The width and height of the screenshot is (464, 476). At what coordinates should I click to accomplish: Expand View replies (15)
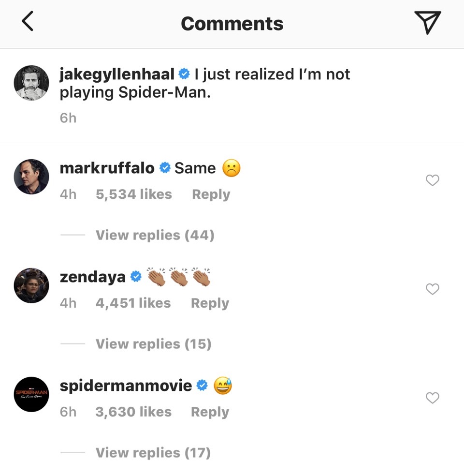[153, 344]
